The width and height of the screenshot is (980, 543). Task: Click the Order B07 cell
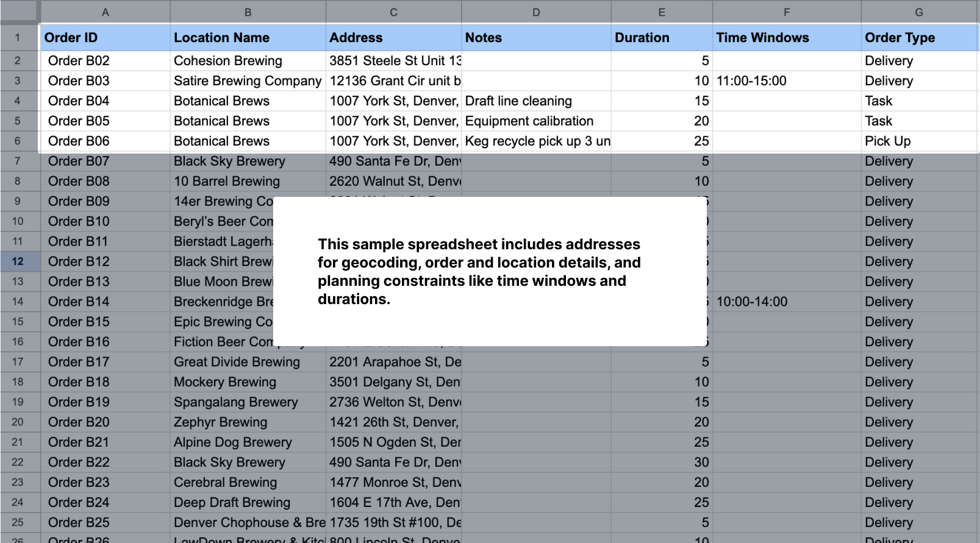[105, 161]
